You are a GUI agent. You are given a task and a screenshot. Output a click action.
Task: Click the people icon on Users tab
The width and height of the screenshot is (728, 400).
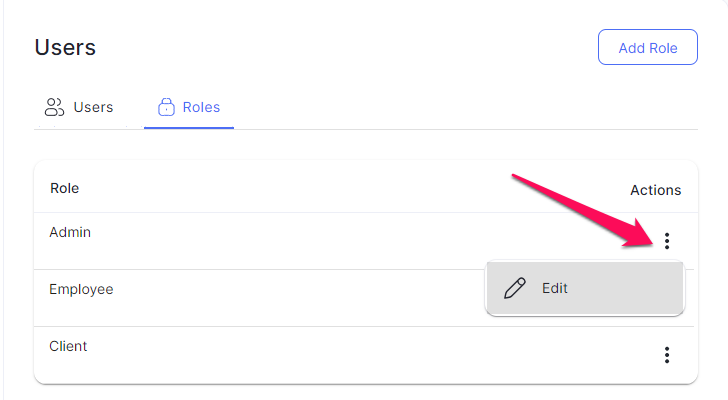pyautogui.click(x=54, y=107)
